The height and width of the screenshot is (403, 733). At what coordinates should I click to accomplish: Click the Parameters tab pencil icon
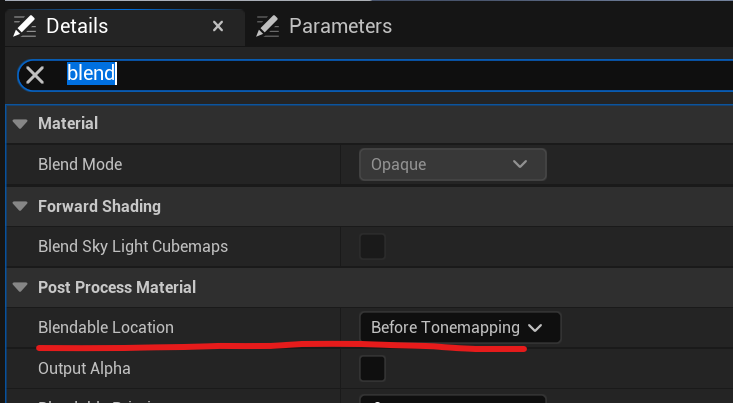click(x=268, y=26)
